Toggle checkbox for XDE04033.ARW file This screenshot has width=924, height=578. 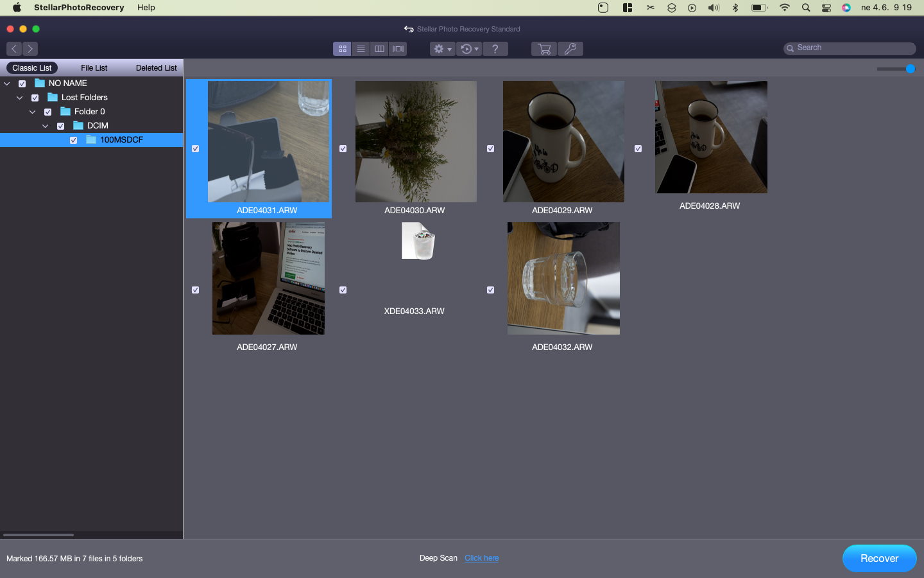343,290
